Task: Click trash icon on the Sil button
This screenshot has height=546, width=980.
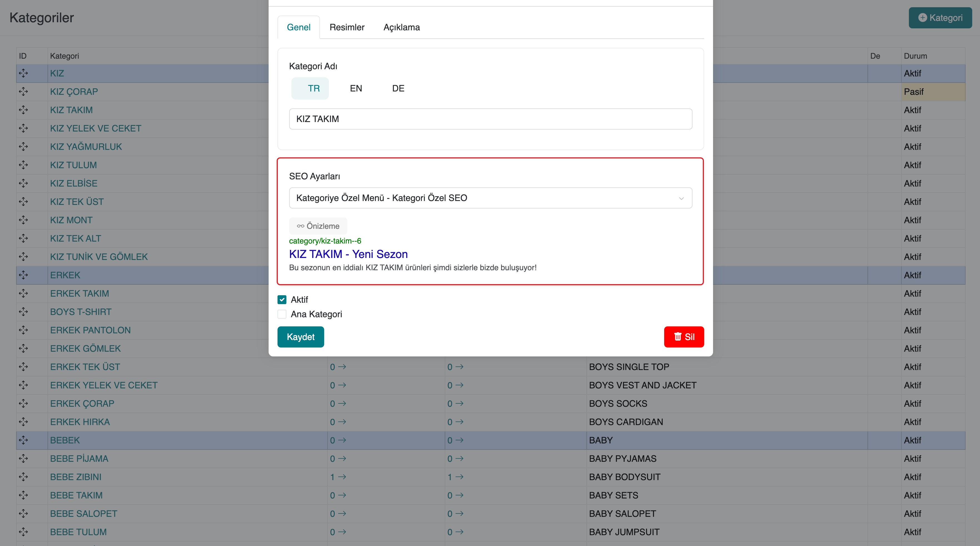Action: pyautogui.click(x=677, y=337)
